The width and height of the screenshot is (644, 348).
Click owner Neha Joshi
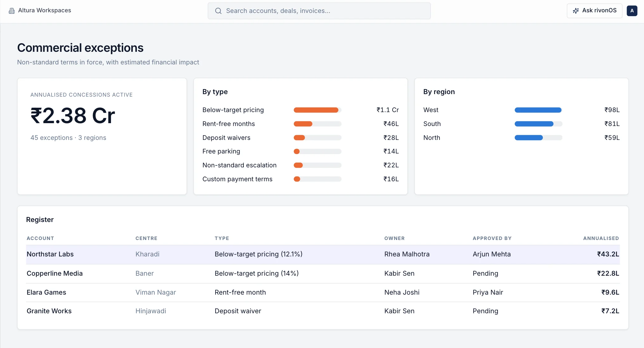click(402, 292)
